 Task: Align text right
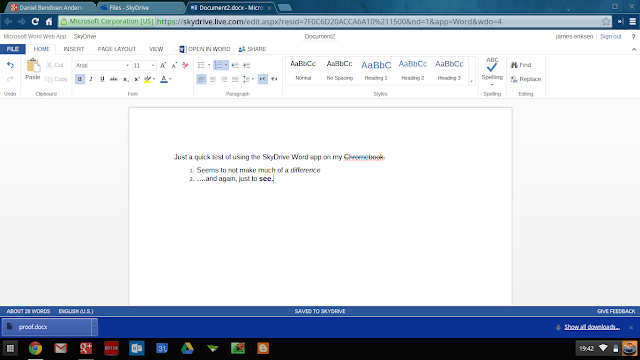224,79
